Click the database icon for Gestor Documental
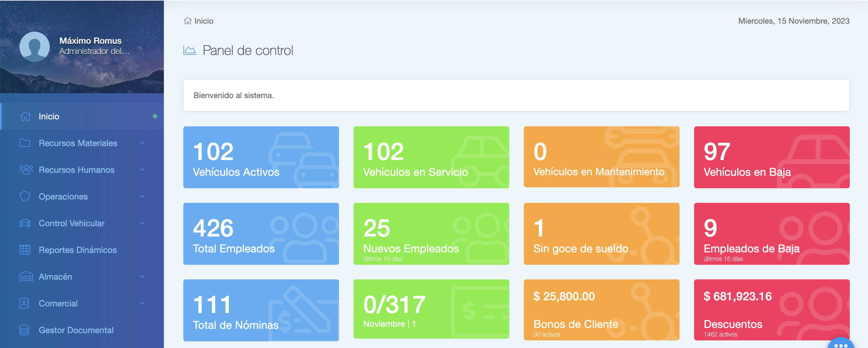868x348 pixels. pos(24,330)
